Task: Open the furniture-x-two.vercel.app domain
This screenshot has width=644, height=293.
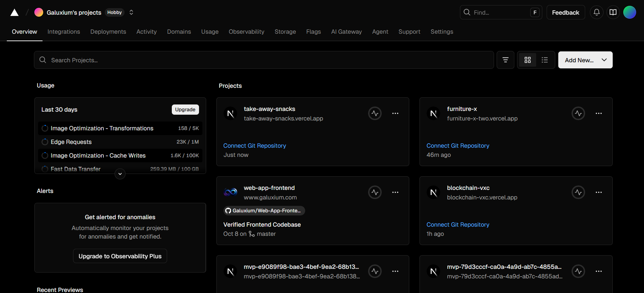Action: (x=482, y=118)
